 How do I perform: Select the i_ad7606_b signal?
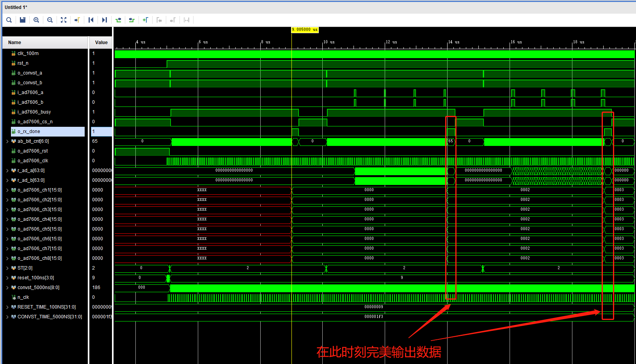pos(30,102)
